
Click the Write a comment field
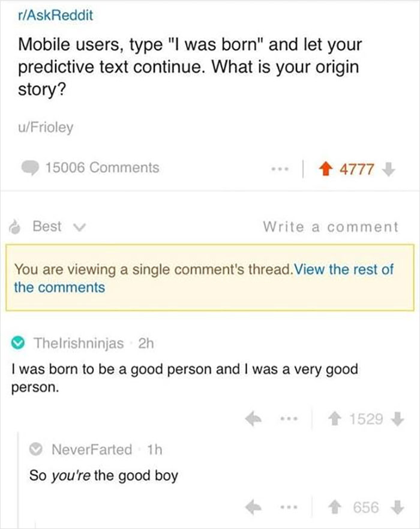(x=330, y=226)
